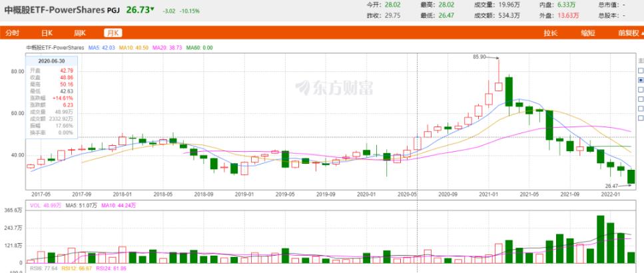644x273 pixels.
Task: Click the -10.15% change percentage
Action: (x=189, y=11)
